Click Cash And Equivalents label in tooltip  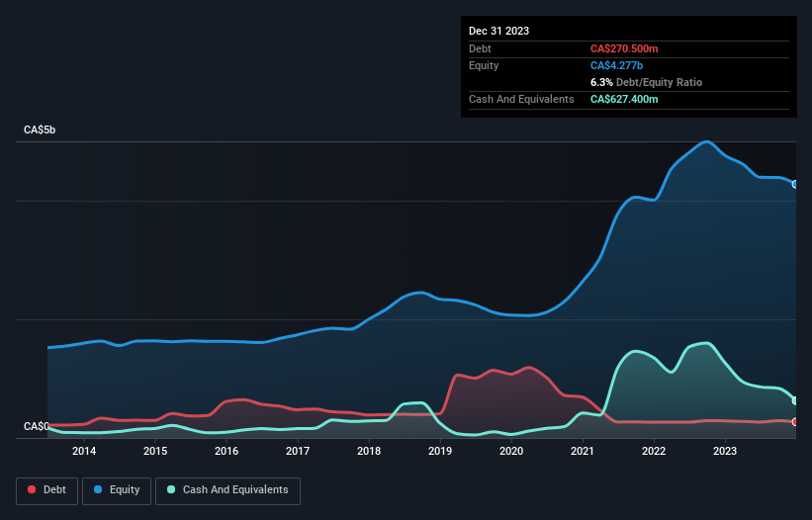521,99
